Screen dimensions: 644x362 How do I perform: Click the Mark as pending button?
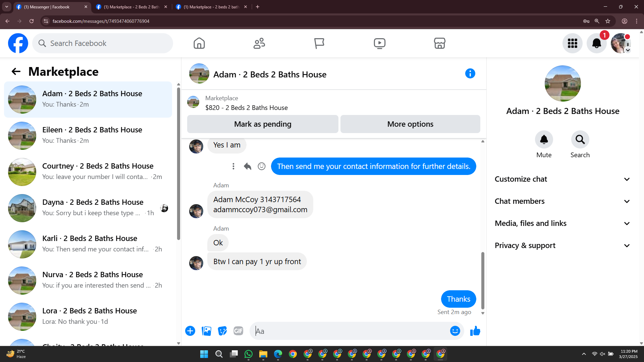(263, 124)
